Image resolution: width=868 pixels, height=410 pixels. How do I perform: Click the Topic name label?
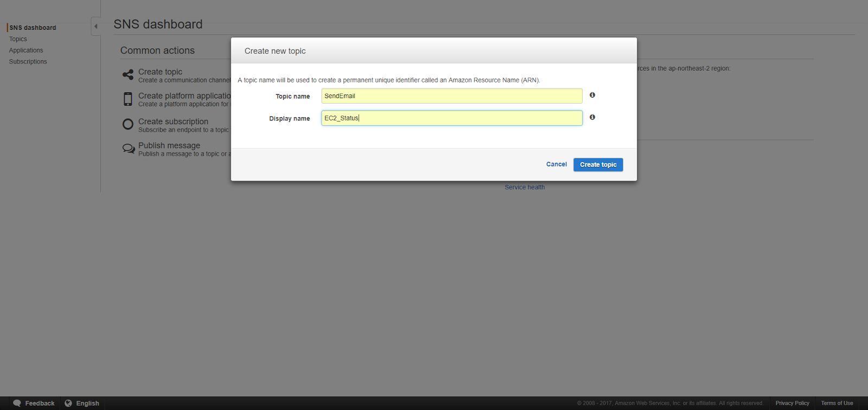click(x=292, y=97)
